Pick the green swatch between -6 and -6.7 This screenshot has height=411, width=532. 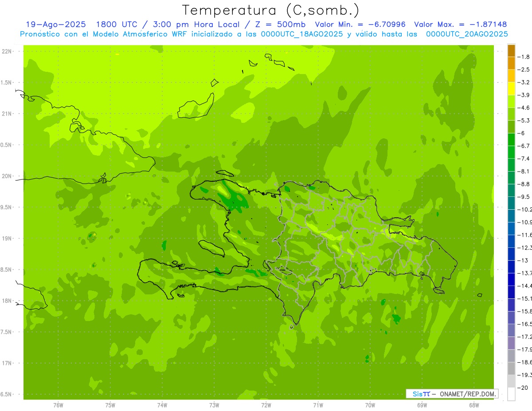pyautogui.click(x=511, y=140)
